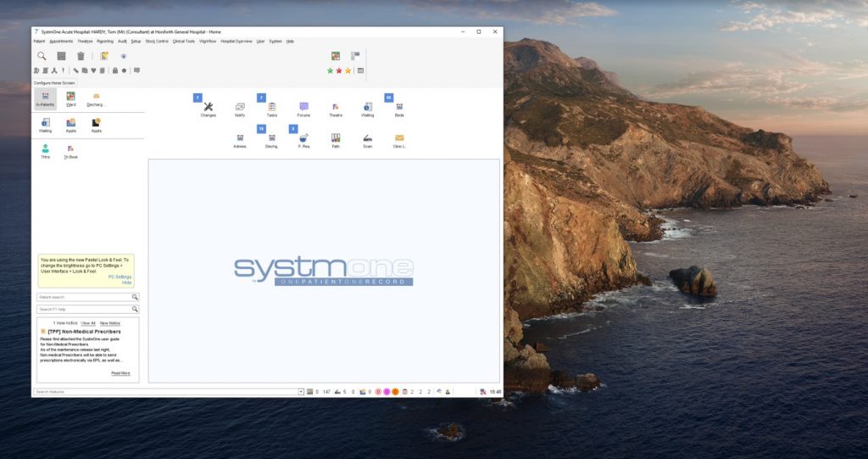The image size is (868, 459).
Task: Click the PC Settings link in yellow notice
Action: click(120, 277)
